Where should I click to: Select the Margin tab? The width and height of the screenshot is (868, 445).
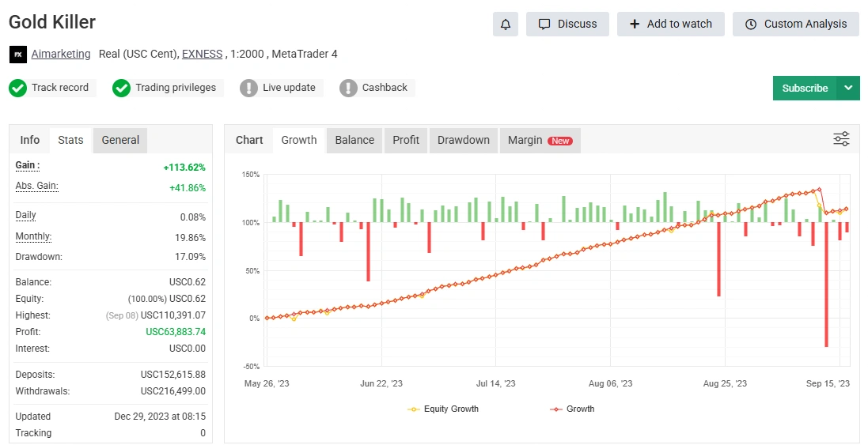[540, 140]
